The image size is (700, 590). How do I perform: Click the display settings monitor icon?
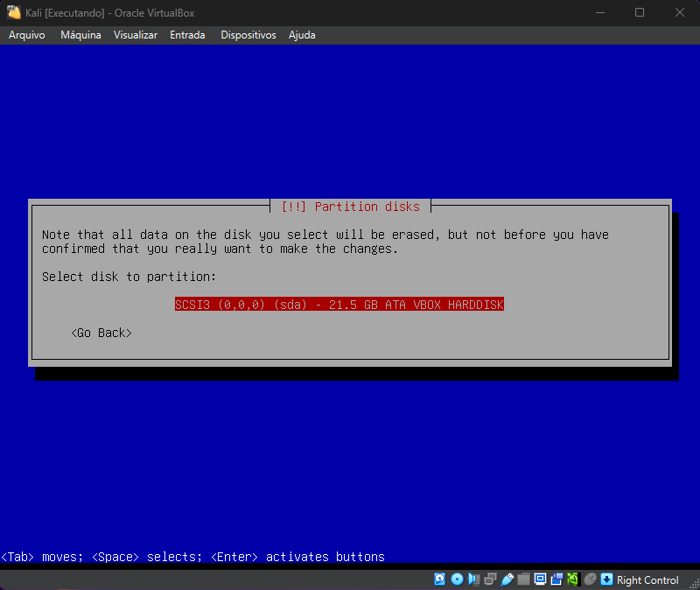pos(540,579)
